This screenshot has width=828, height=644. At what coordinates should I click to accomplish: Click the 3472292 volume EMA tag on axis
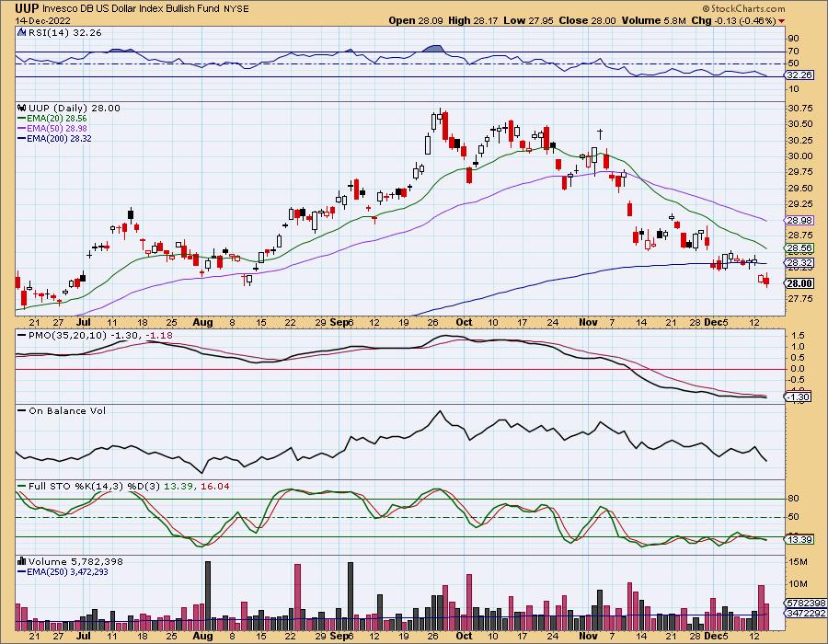(806, 613)
